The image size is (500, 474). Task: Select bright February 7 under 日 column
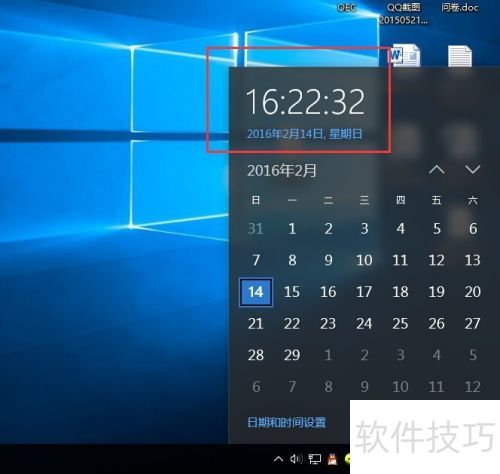(x=256, y=260)
